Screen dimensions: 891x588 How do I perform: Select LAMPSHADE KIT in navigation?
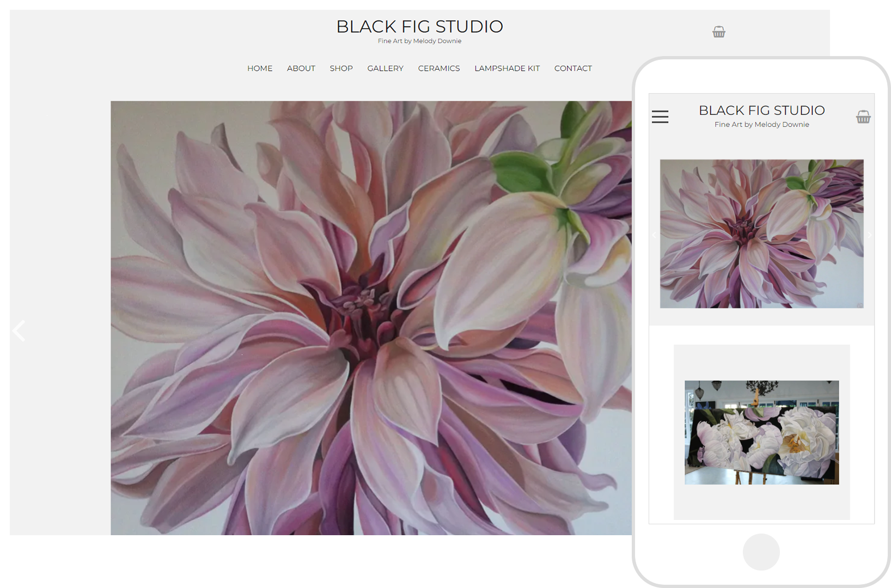pyautogui.click(x=506, y=69)
